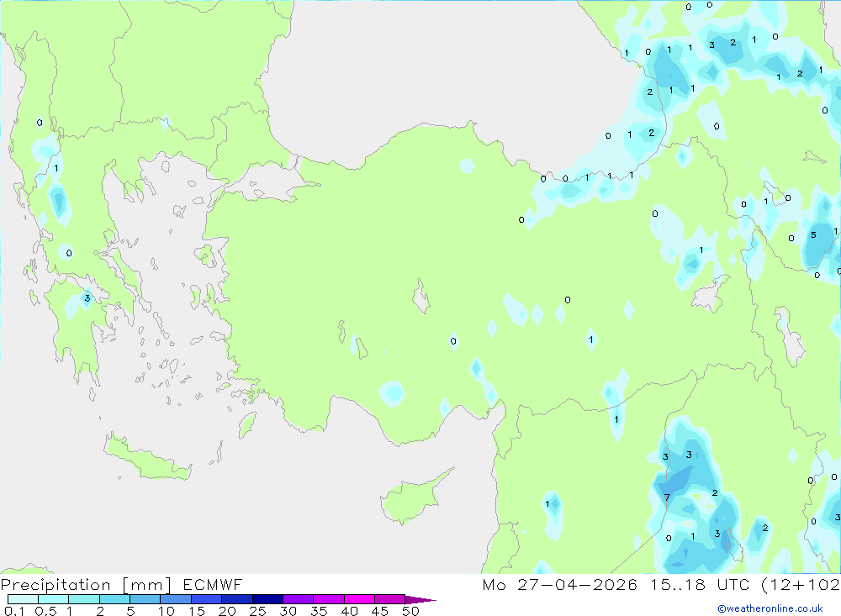Image resolution: width=841 pixels, height=616 pixels.
Task: Click legend scale label '15'
Action: (197, 611)
